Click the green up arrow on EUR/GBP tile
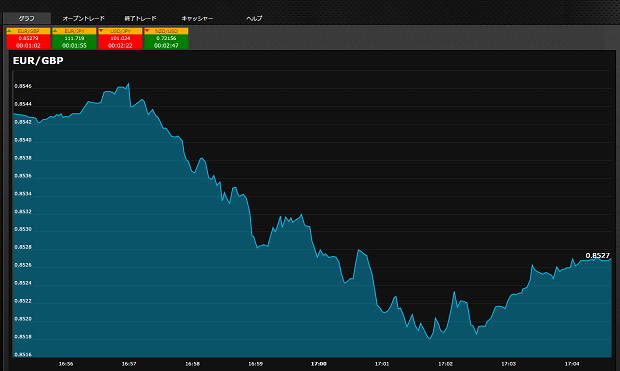This screenshot has width=620, height=371. coord(9,30)
